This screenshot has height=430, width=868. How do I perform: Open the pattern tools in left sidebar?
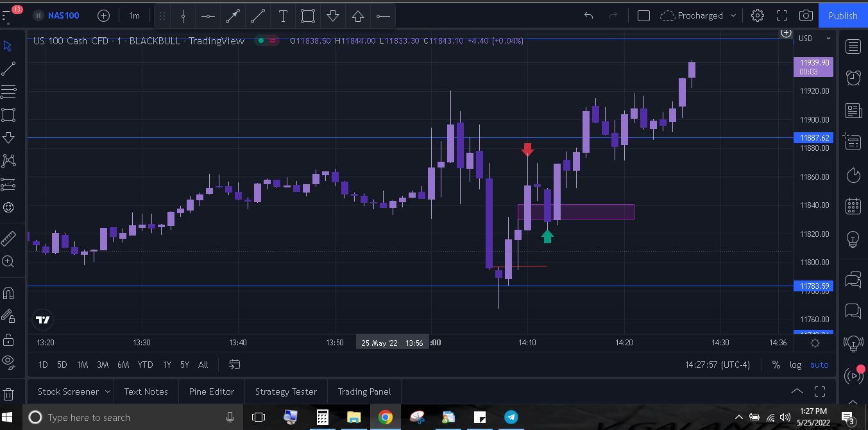tap(8, 160)
